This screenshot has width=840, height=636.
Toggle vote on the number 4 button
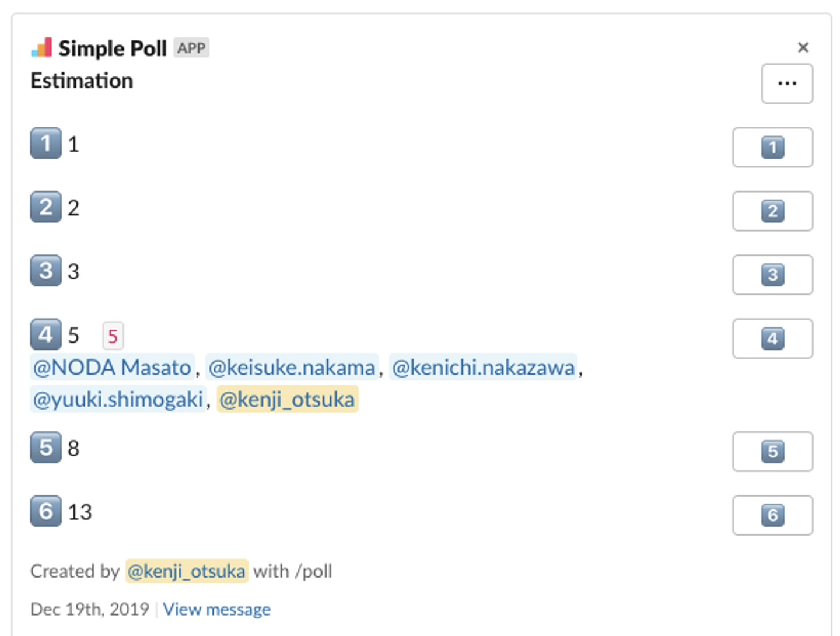[x=772, y=338]
